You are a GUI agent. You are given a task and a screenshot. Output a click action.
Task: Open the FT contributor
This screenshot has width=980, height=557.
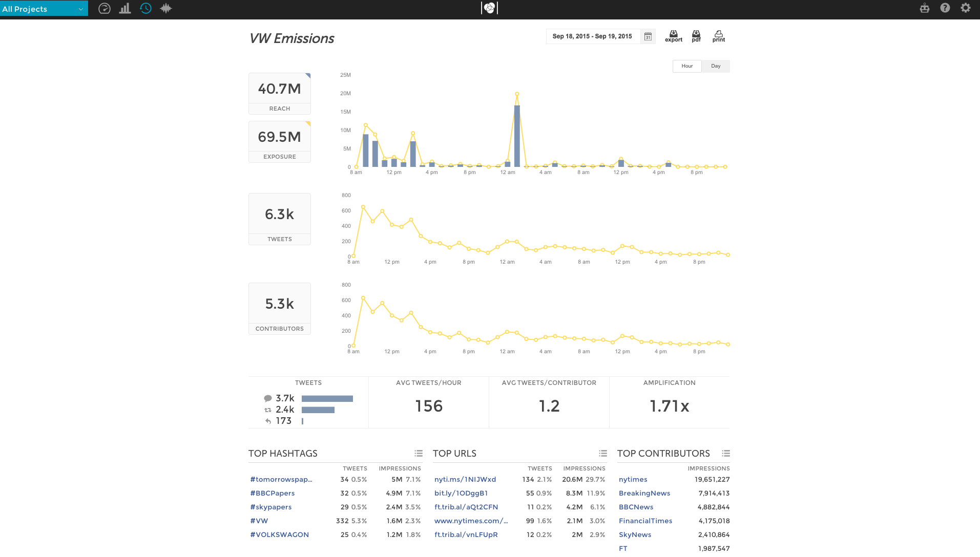coord(623,549)
